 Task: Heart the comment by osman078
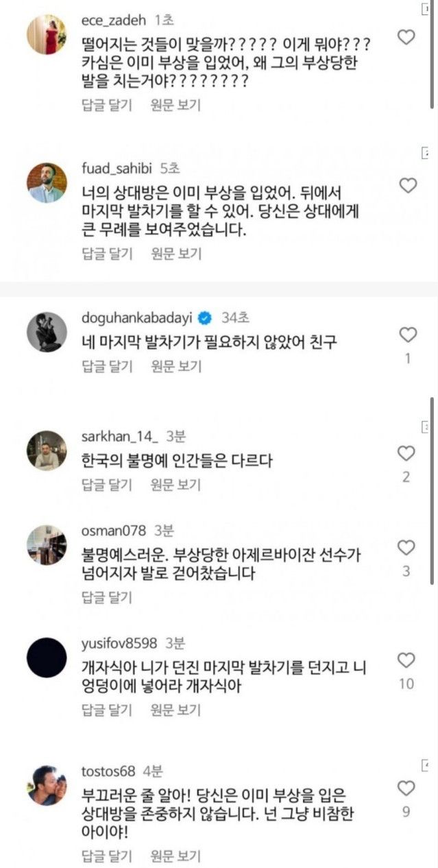pyautogui.click(x=406, y=547)
